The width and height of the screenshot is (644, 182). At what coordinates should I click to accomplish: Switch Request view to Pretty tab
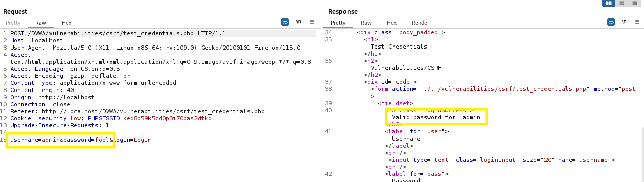pos(13,23)
